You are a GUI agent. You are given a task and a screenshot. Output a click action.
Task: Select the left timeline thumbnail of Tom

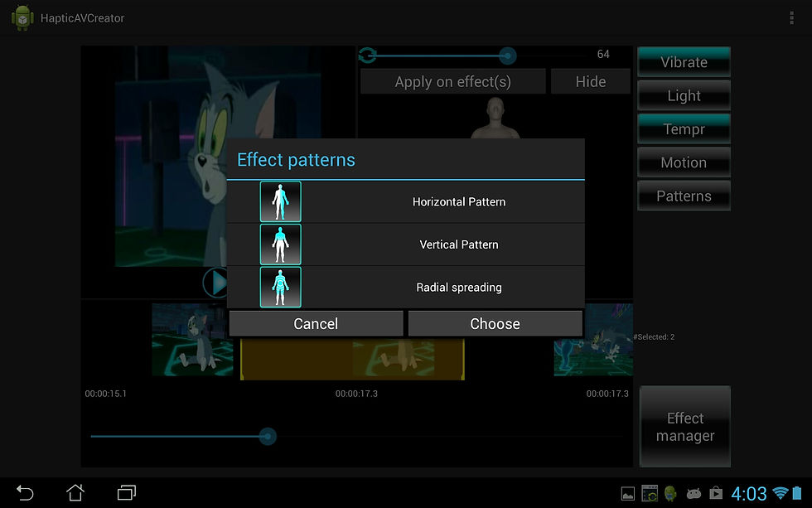[192, 339]
